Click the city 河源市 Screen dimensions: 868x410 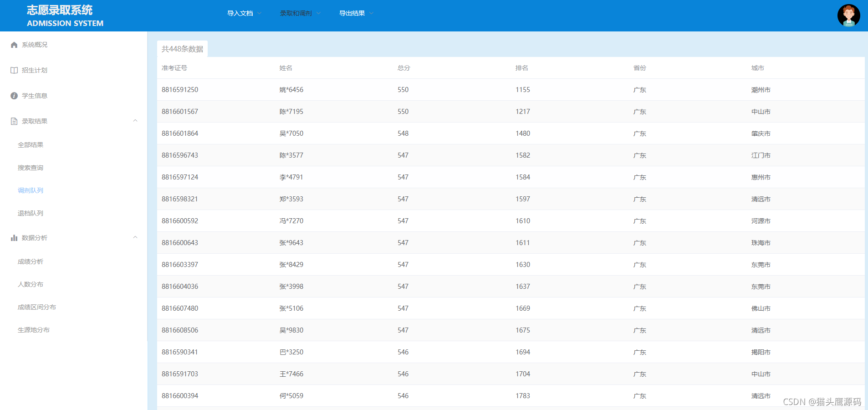coord(761,221)
